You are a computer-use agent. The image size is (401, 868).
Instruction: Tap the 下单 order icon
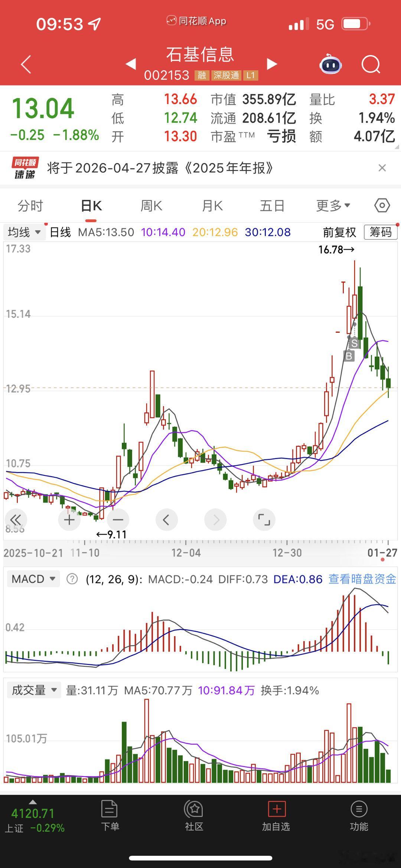[110, 816]
